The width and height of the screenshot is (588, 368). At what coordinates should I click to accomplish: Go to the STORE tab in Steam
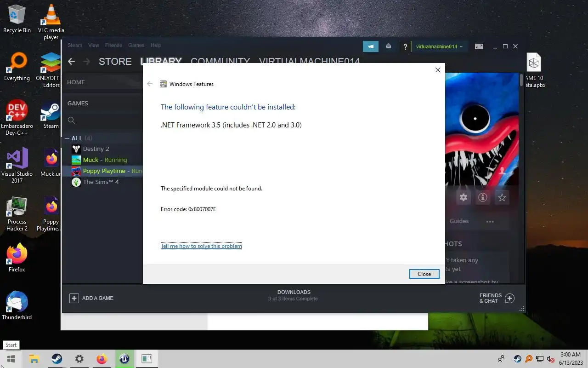point(115,62)
